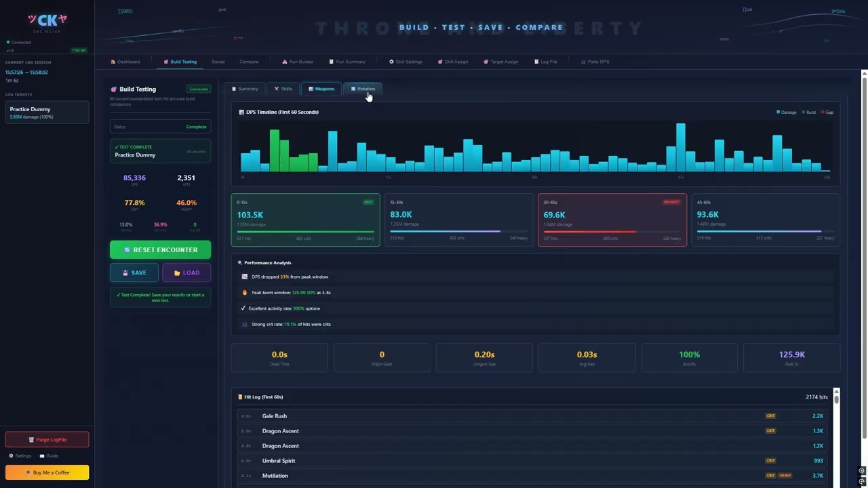
Task: Click the Run Summary clipboard icon
Action: [x=332, y=62]
